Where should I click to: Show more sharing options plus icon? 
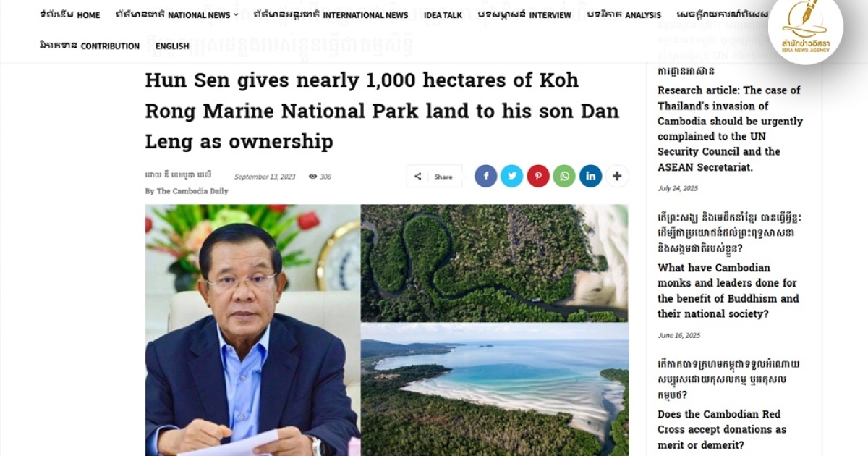coord(617,177)
